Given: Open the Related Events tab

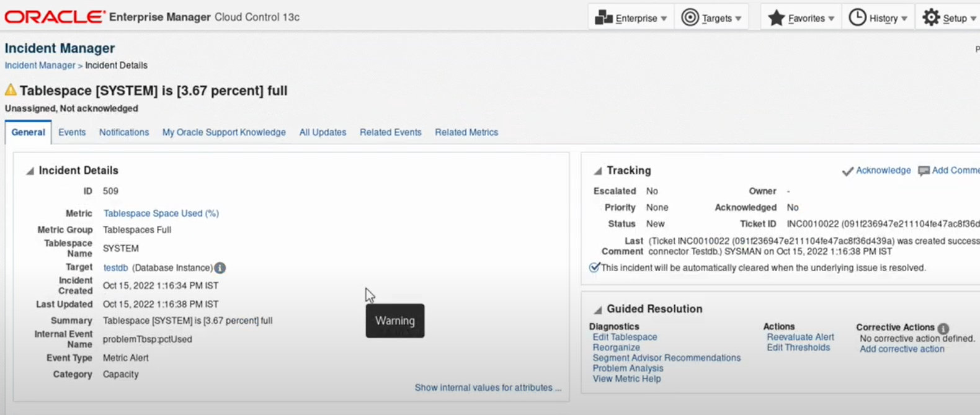Looking at the screenshot, I should pos(391,132).
